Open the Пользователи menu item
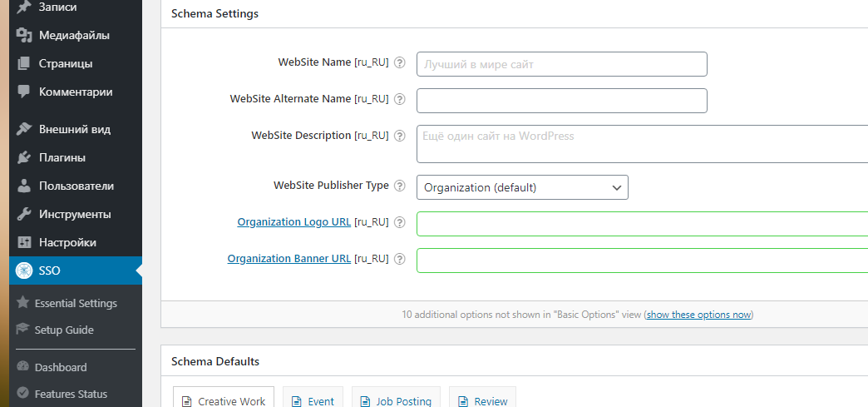 click(x=76, y=186)
